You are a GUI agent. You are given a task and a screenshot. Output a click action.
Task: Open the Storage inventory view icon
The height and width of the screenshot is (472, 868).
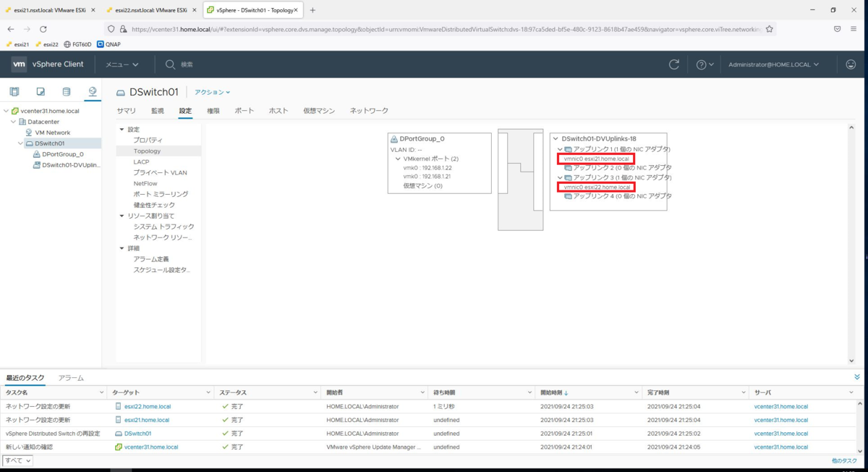click(67, 92)
